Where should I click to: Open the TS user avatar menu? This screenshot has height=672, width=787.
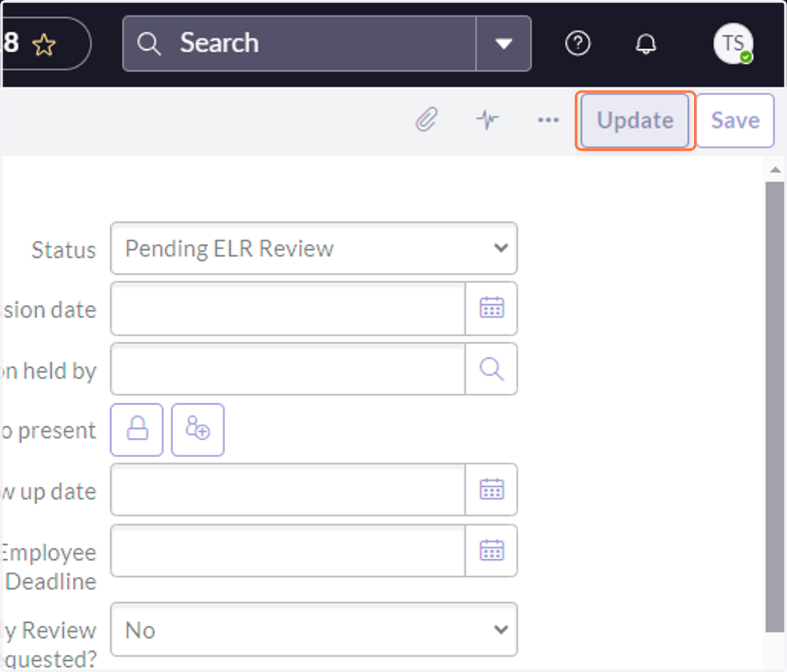point(733,43)
